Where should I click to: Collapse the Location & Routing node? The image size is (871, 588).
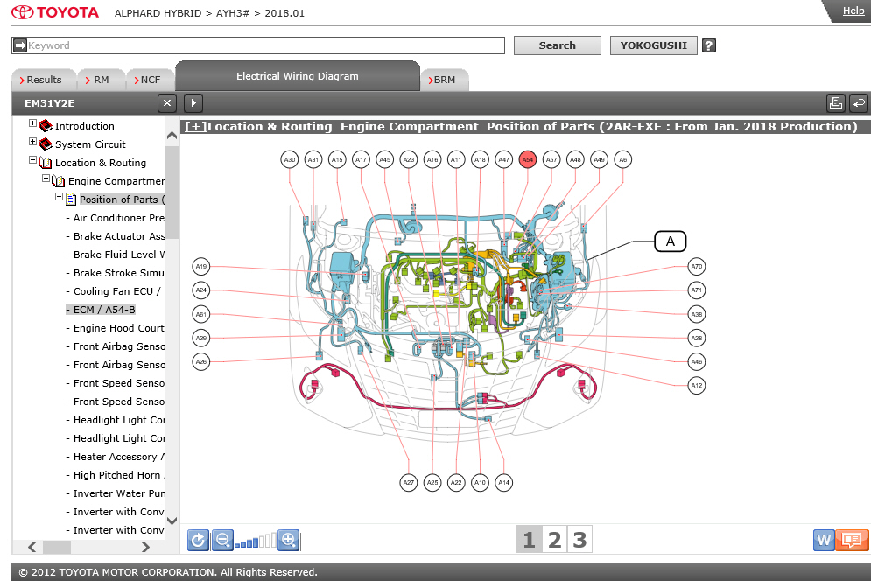click(x=32, y=160)
